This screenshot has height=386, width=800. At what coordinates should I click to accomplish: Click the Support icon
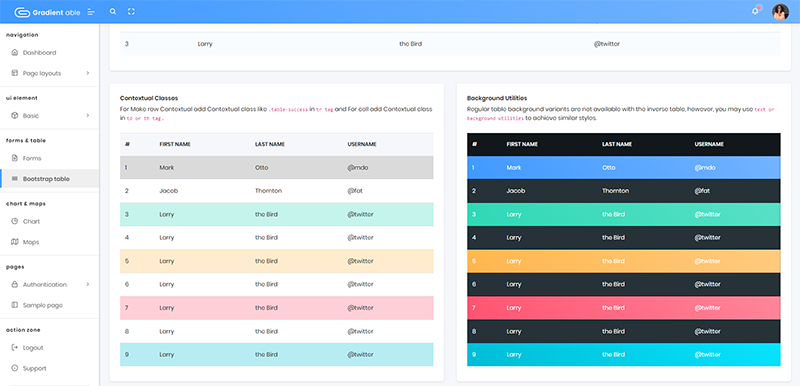(14, 368)
